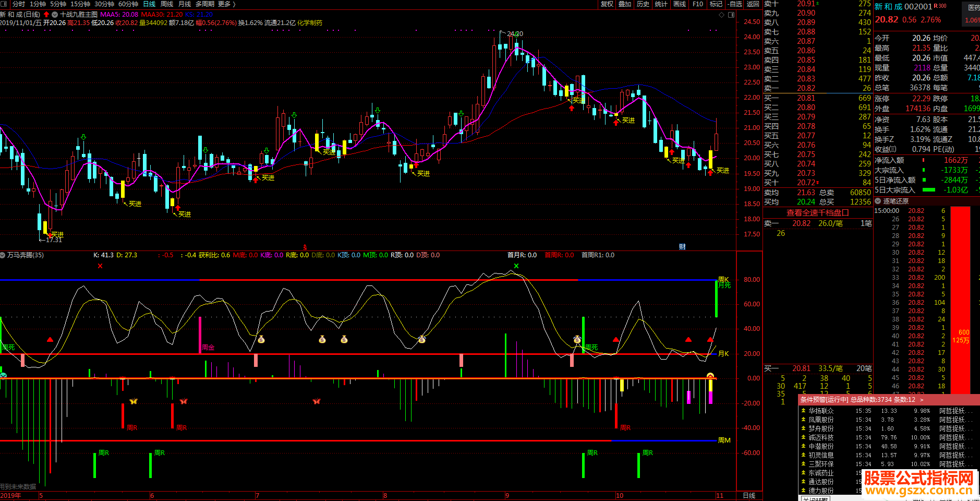Open 多周期 multi-period view
980x501 pixels.
(x=205, y=4)
